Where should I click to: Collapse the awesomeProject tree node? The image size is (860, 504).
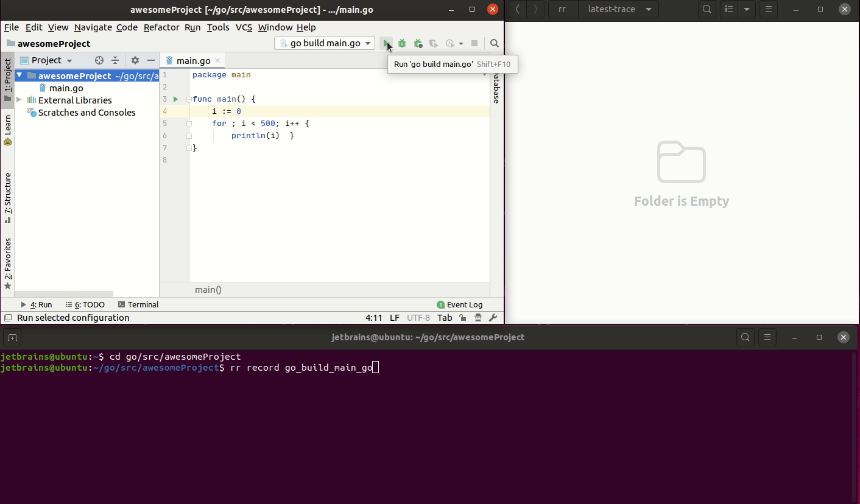pyautogui.click(x=20, y=75)
